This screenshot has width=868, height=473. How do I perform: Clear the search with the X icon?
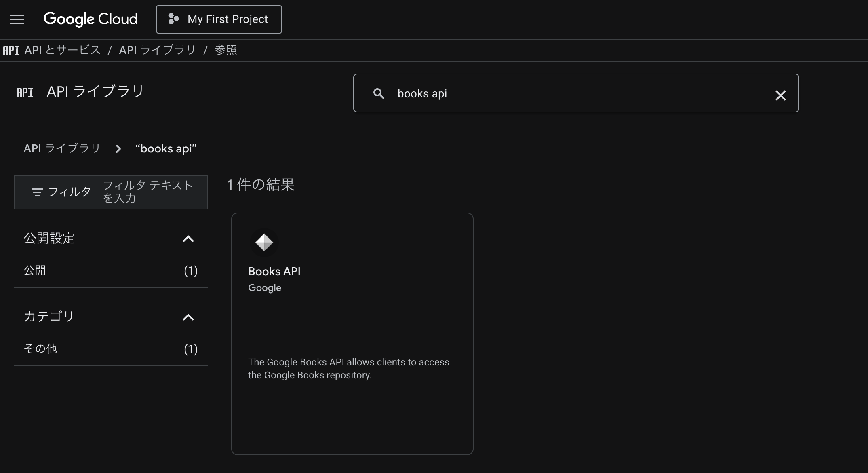(780, 95)
